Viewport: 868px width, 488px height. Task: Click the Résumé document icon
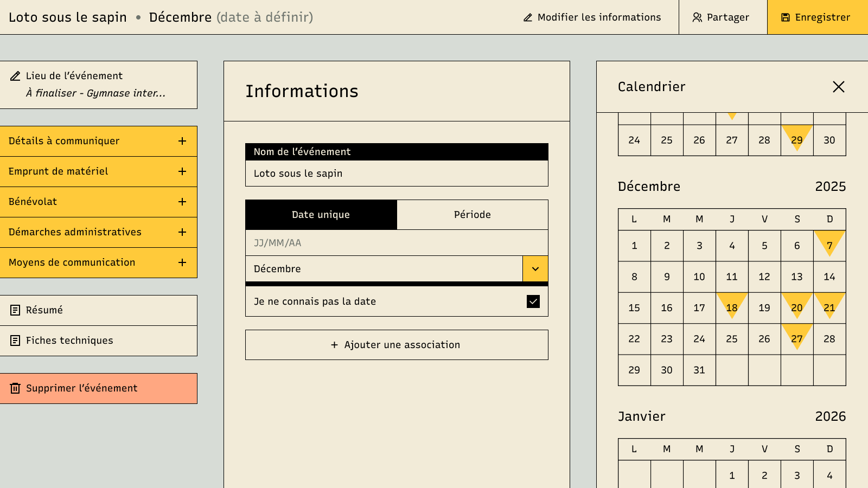15,310
